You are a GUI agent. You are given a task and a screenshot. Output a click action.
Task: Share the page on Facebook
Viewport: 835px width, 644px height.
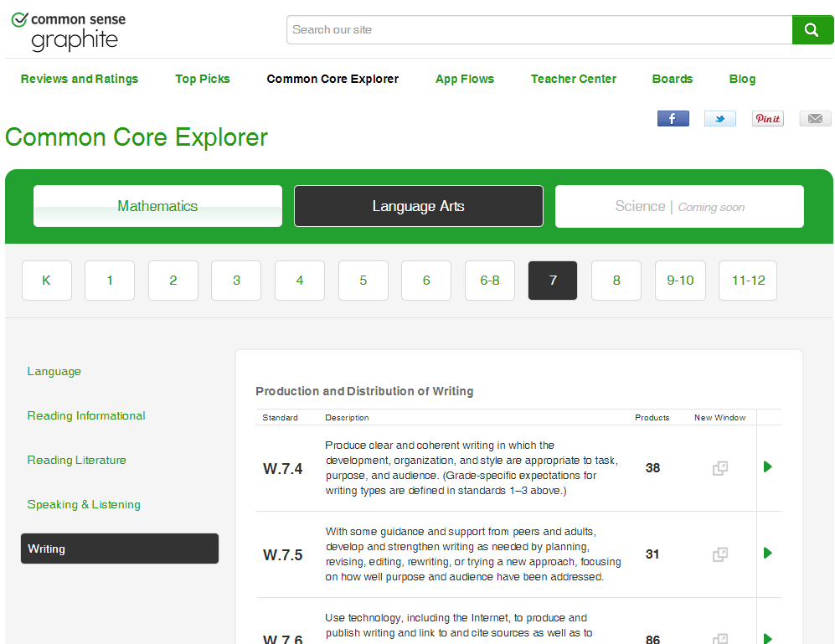[673, 118]
